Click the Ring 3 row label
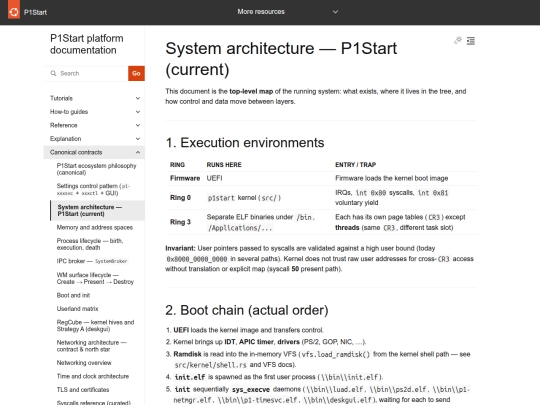 click(180, 222)
